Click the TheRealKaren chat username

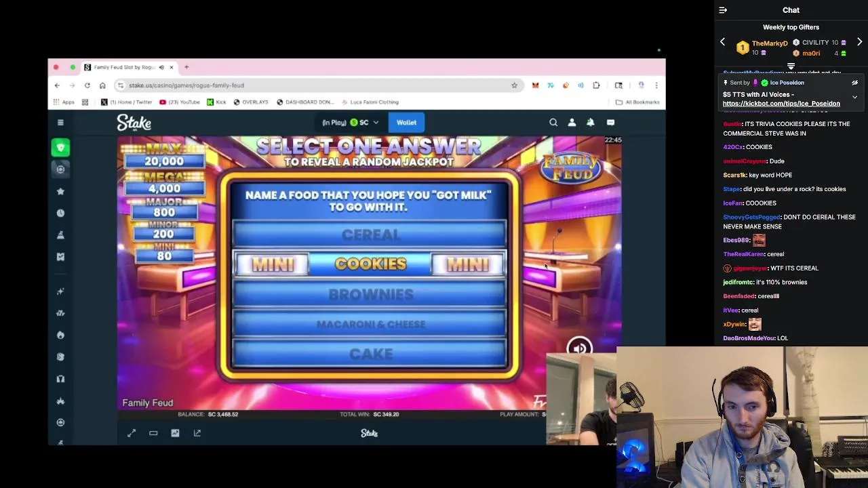click(744, 254)
